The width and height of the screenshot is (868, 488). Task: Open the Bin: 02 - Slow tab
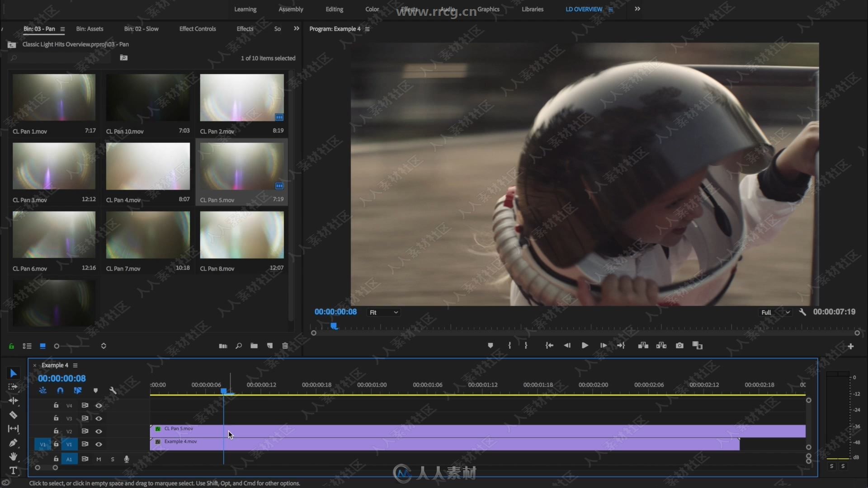[141, 28]
